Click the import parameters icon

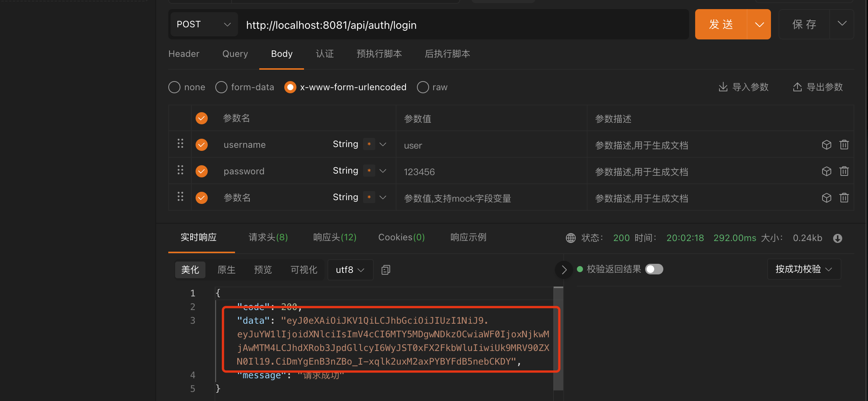pos(723,87)
